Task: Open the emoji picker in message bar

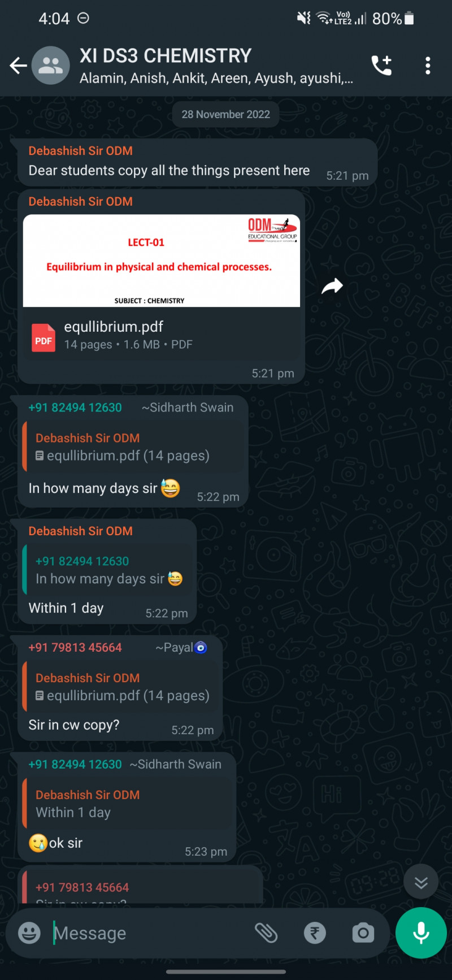Action: tap(29, 933)
